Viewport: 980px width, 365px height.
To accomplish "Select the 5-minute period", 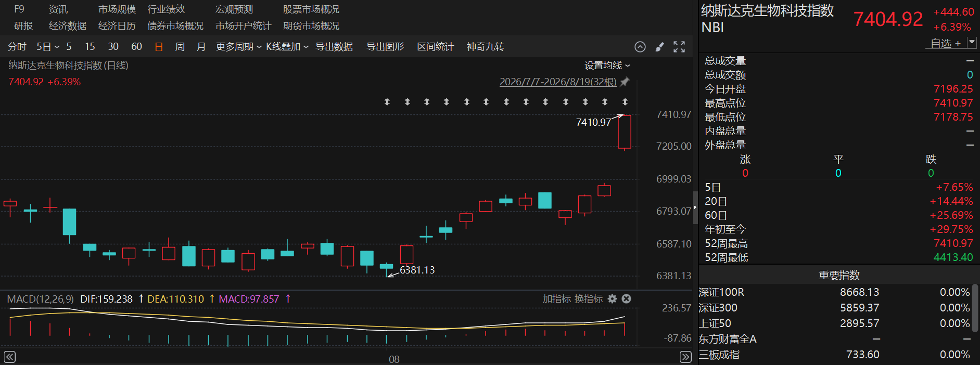I will click(x=69, y=47).
